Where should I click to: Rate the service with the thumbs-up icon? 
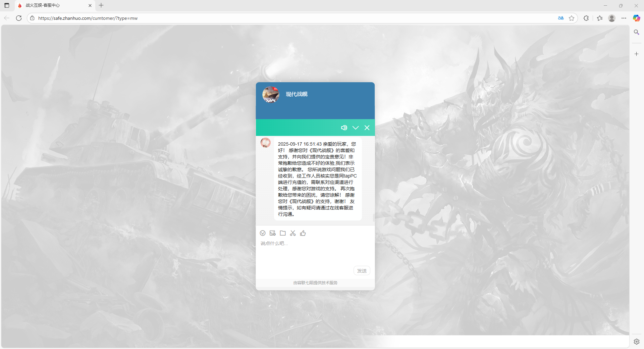point(303,233)
